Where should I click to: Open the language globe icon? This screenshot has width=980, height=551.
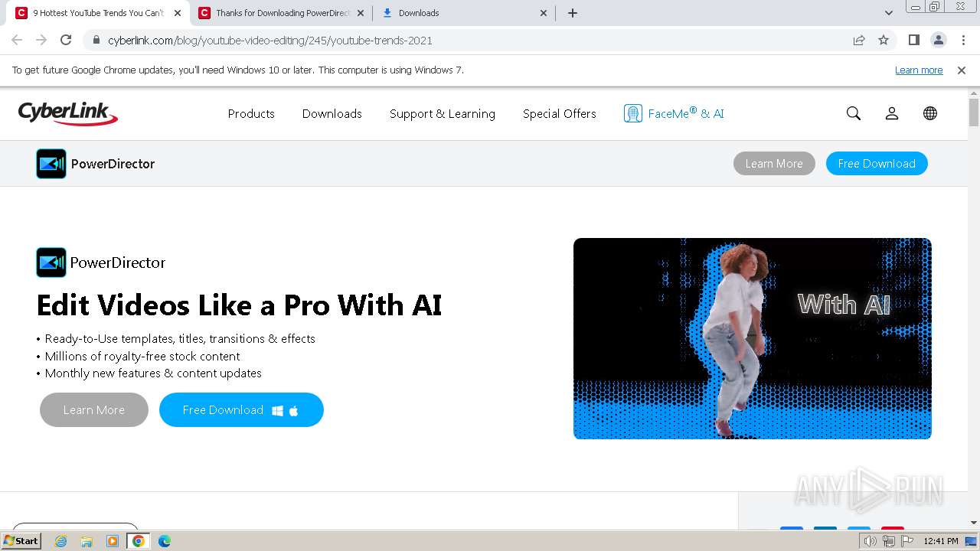[x=930, y=113]
